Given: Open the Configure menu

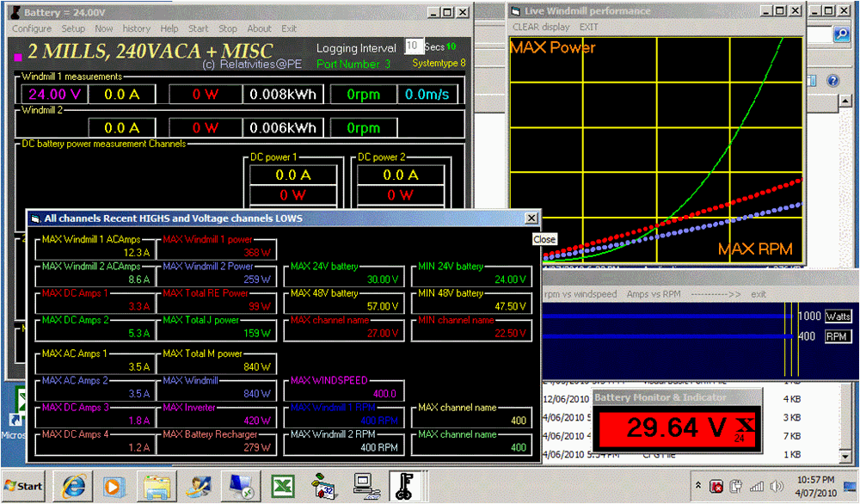Looking at the screenshot, I should tap(32, 28).
